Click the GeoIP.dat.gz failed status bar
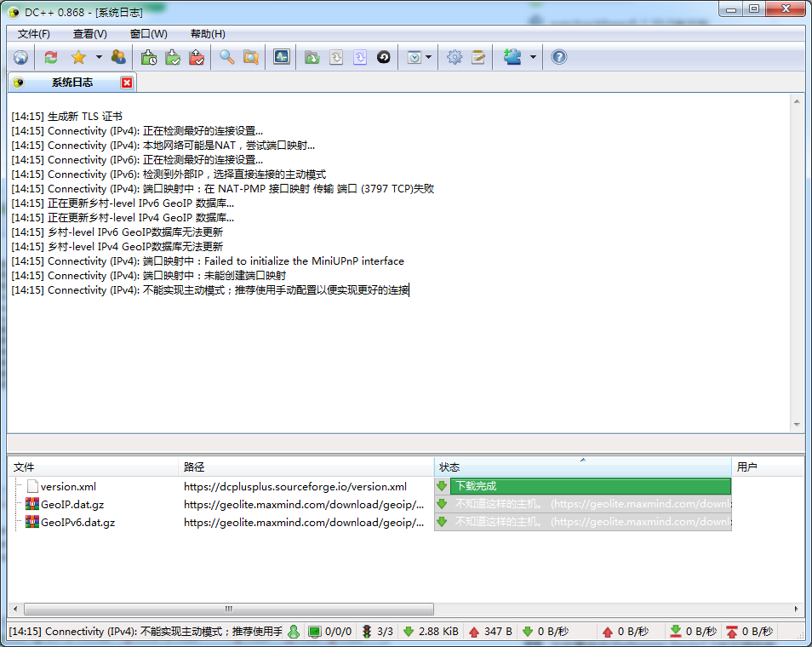The image size is (812, 647). pos(583,504)
